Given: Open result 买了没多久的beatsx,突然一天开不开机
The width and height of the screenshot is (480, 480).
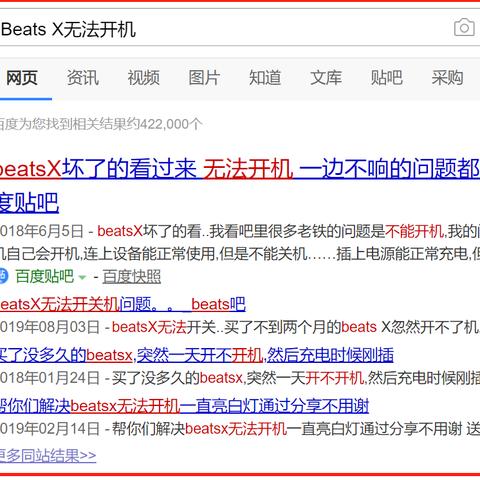Looking at the screenshot, I should (197, 355).
